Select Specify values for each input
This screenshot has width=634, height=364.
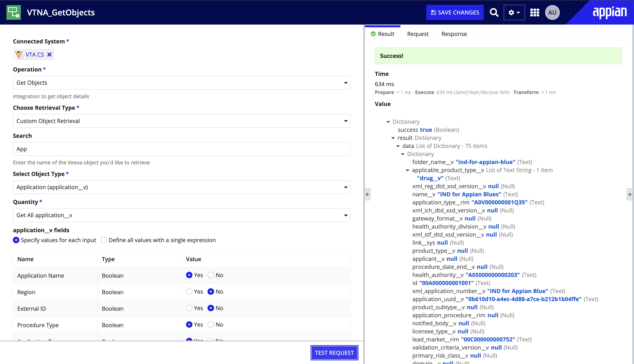[x=16, y=240]
